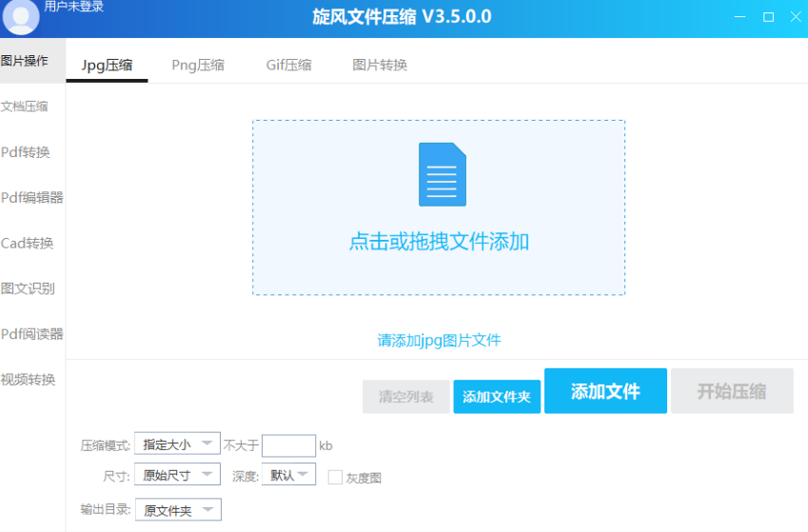Viewport: 808px width, 532px height.
Task: Select 文档压缩 in the sidebar
Action: 26,107
